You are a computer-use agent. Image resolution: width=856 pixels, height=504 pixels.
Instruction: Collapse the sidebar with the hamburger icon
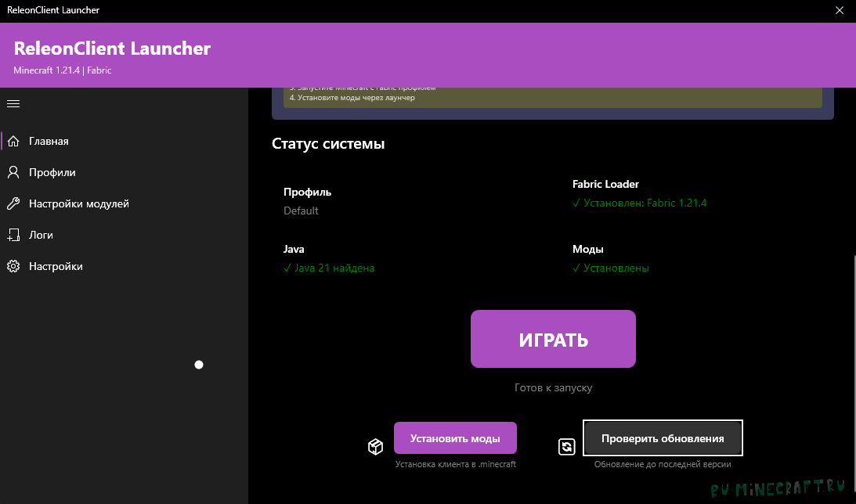point(13,103)
